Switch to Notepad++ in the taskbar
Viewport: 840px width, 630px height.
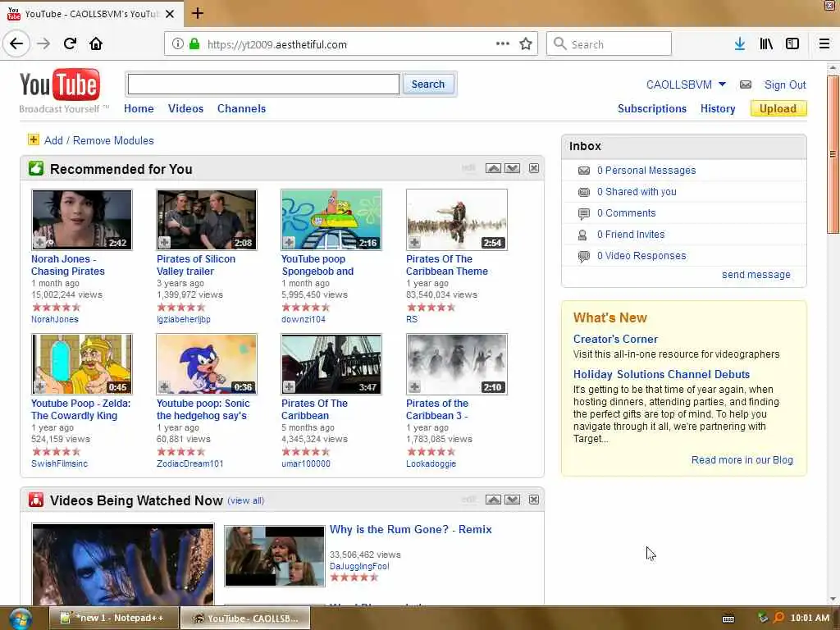coord(113,618)
